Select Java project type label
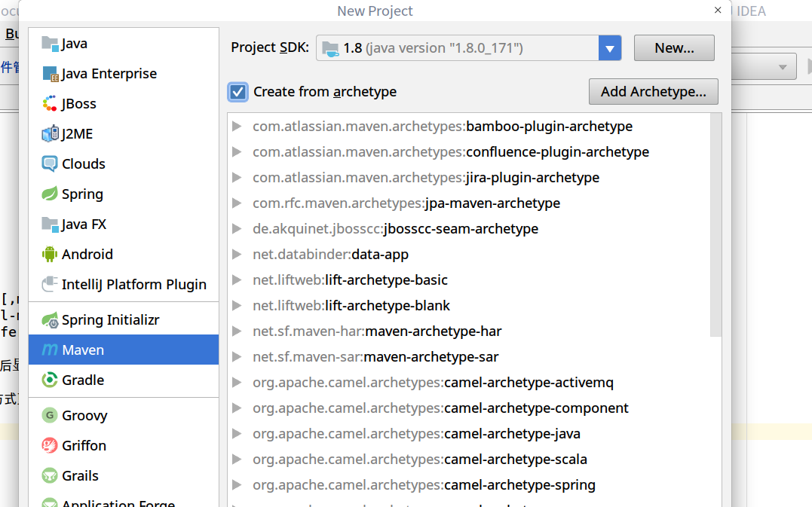 (x=74, y=44)
